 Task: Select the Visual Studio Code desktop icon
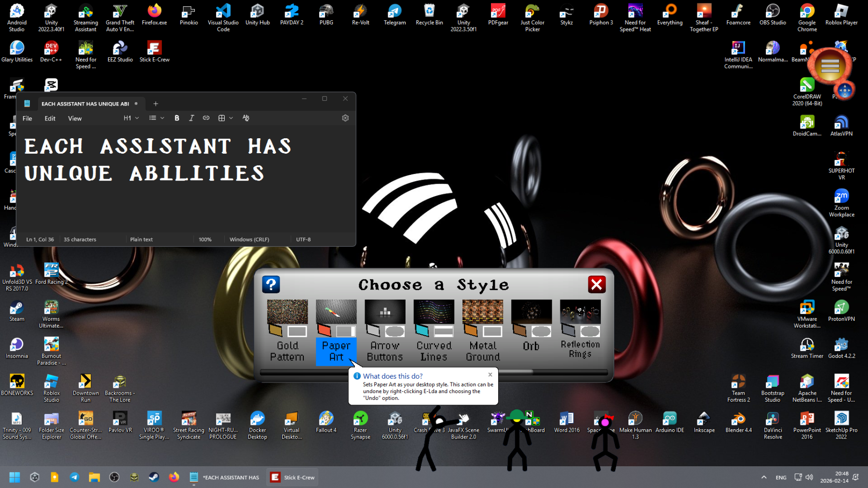click(x=223, y=15)
